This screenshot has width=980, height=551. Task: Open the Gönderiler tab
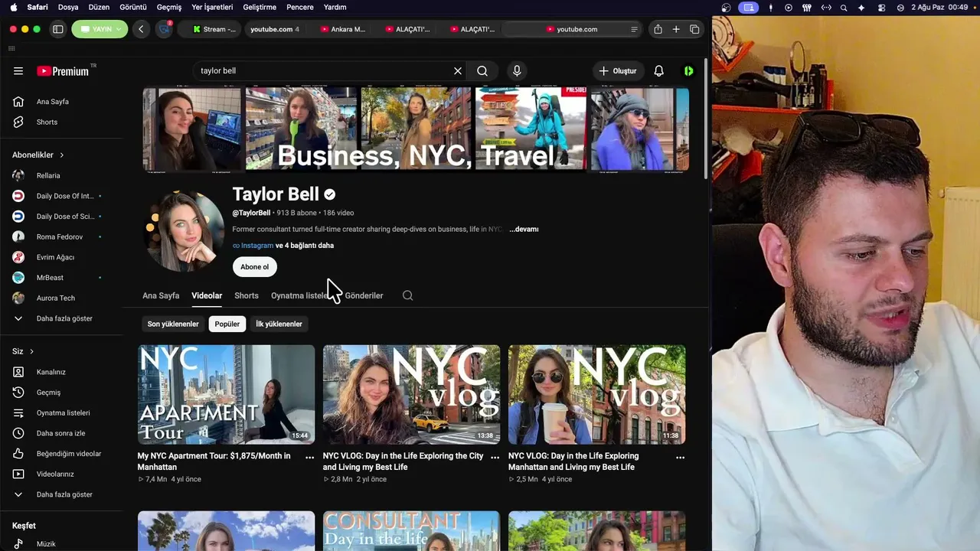364,295
